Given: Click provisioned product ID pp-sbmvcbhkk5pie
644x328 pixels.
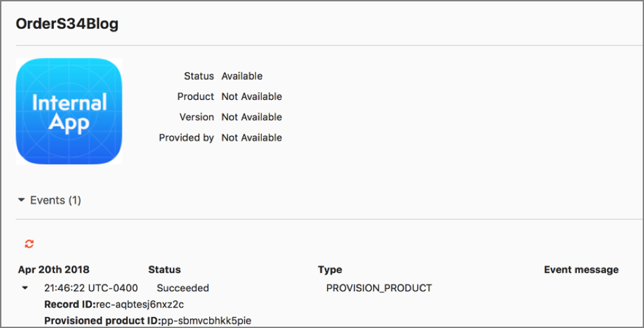Looking at the screenshot, I should 206,321.
